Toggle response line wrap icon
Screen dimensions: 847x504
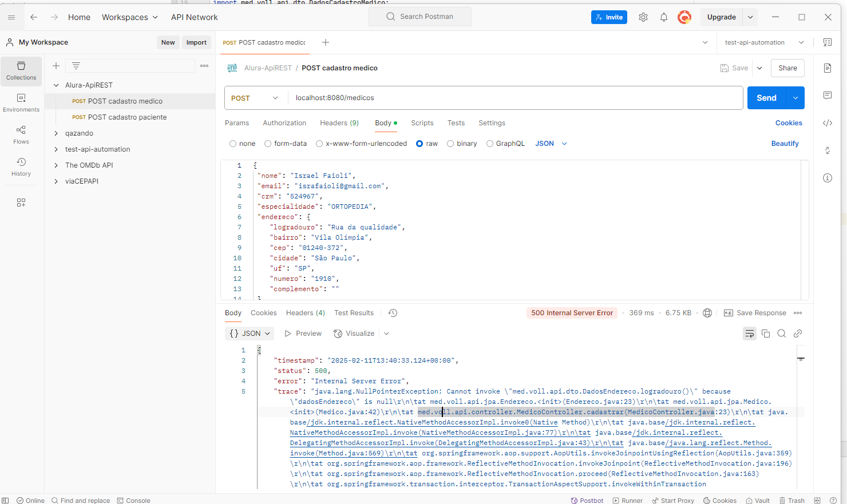(750, 334)
